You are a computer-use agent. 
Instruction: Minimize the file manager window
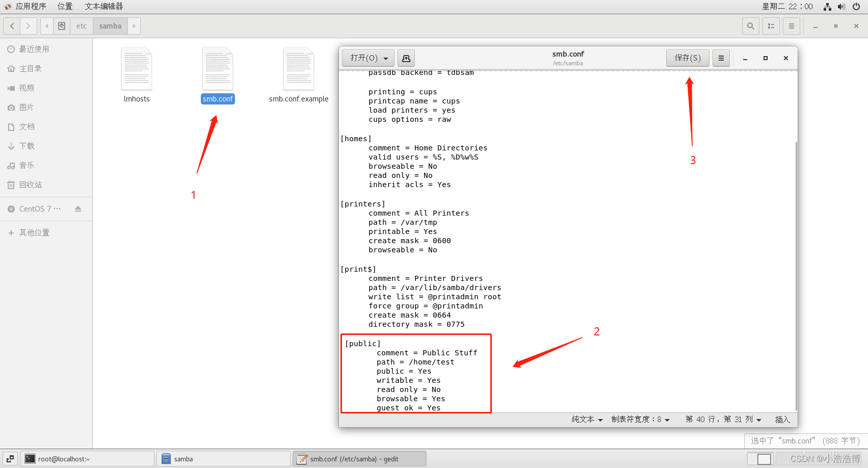pos(816,26)
